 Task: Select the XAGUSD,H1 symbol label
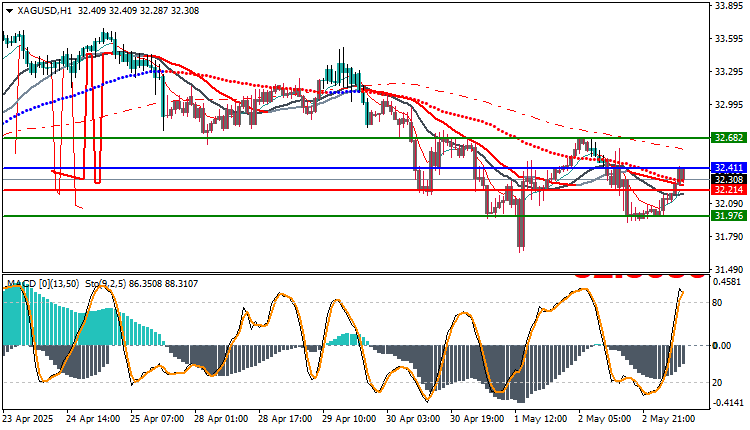pyautogui.click(x=44, y=11)
